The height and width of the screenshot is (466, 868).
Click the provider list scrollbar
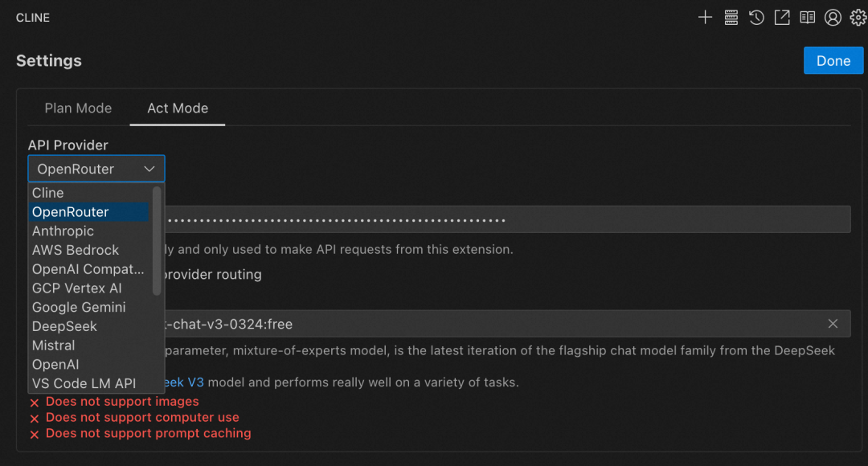(157, 241)
